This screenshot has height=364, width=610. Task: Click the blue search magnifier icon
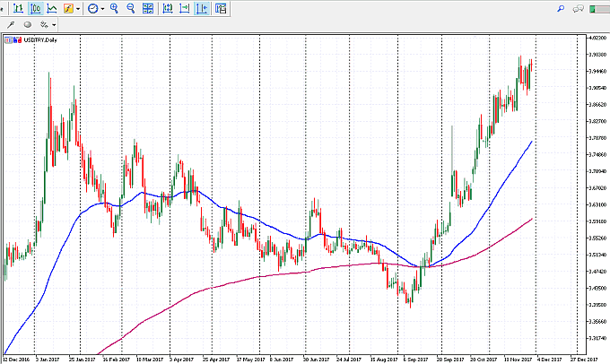tap(560, 8)
